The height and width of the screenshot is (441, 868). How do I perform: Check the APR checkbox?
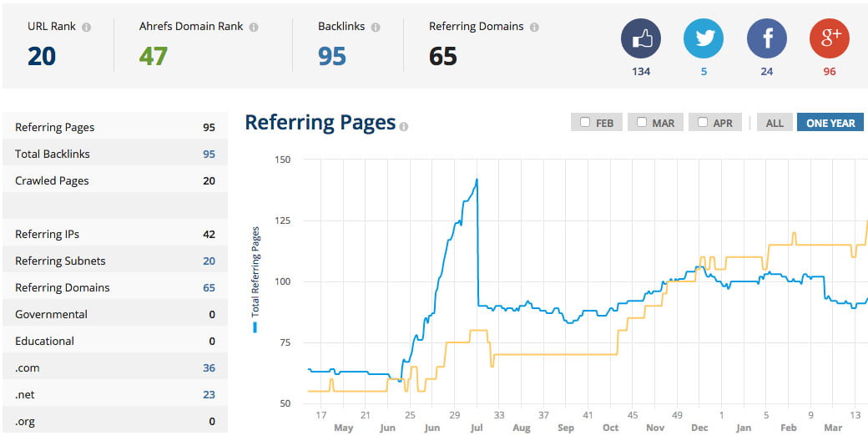pos(703,123)
